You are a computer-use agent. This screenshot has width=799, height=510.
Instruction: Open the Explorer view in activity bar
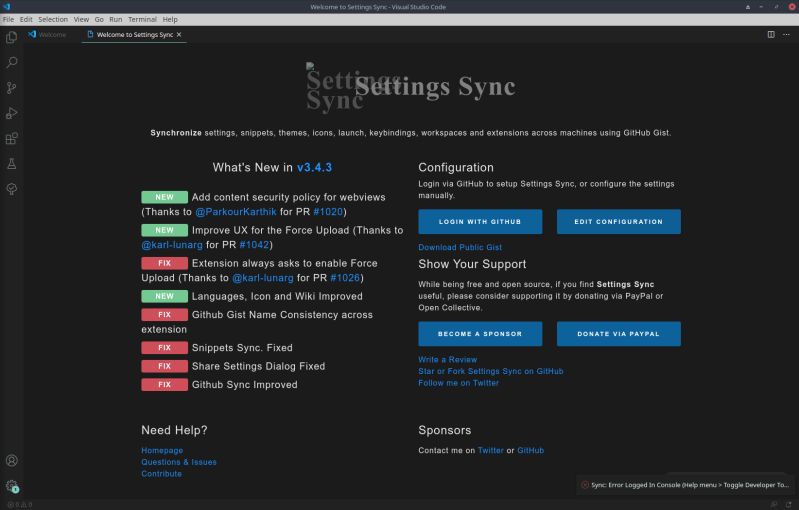pyautogui.click(x=12, y=37)
